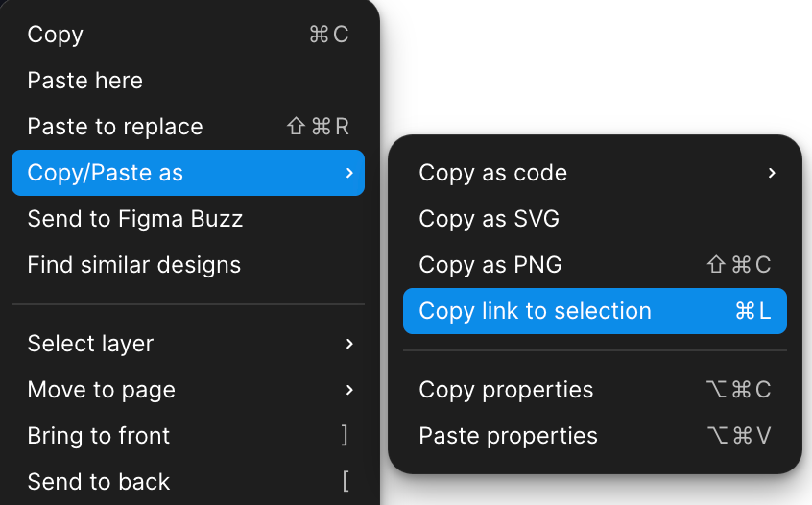Select Copy as SVG
The width and height of the screenshot is (812, 505).
click(x=595, y=219)
